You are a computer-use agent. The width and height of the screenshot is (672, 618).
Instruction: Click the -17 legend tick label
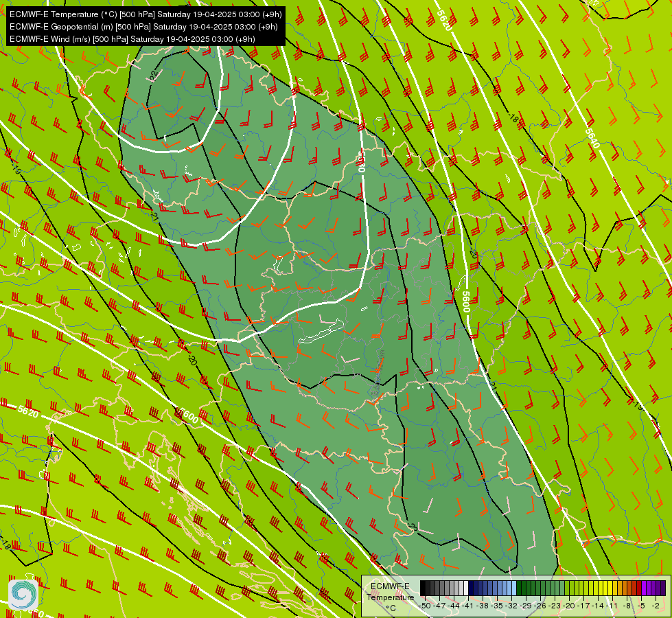(x=583, y=606)
